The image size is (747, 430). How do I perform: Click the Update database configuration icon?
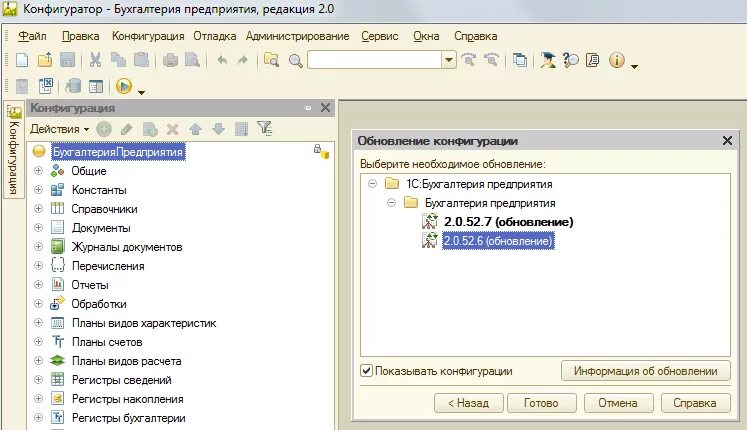click(73, 86)
